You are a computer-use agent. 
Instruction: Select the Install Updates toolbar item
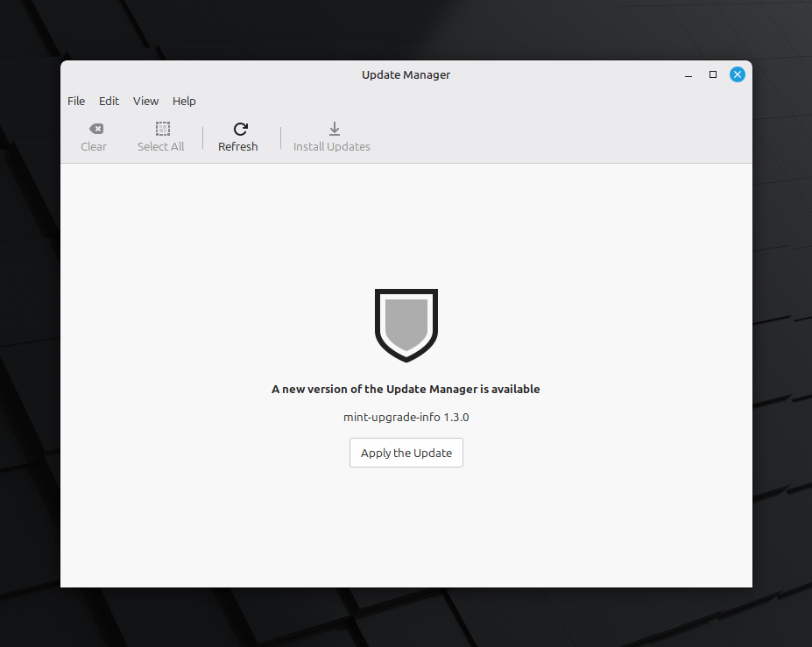333,137
